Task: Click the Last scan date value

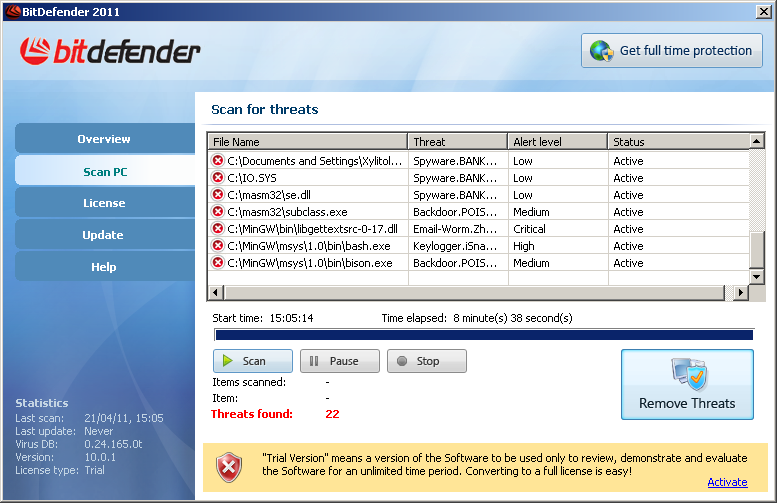Action: [123, 418]
